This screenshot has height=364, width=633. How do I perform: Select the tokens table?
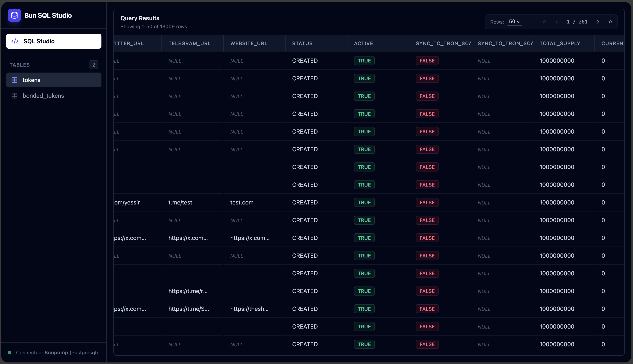[x=54, y=80]
